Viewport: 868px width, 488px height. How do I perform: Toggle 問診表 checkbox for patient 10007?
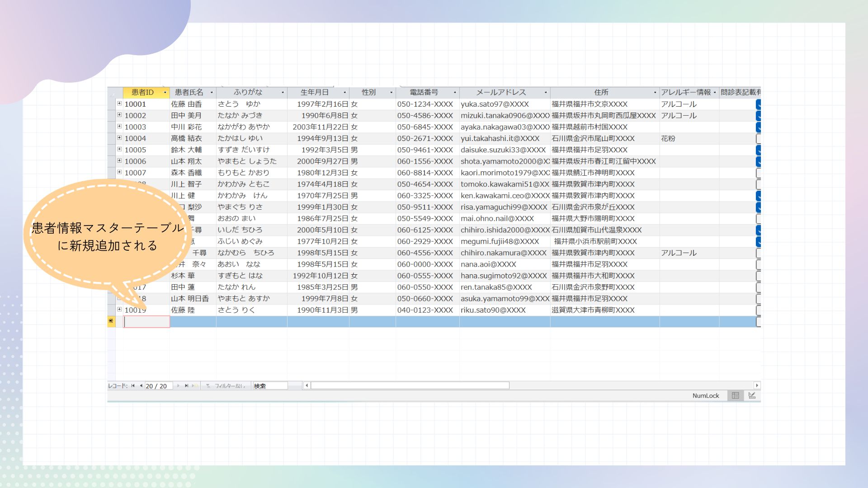click(x=759, y=173)
